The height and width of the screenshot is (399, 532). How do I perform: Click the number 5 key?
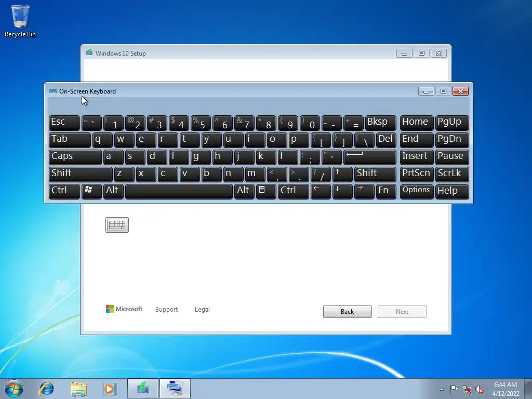coord(201,123)
